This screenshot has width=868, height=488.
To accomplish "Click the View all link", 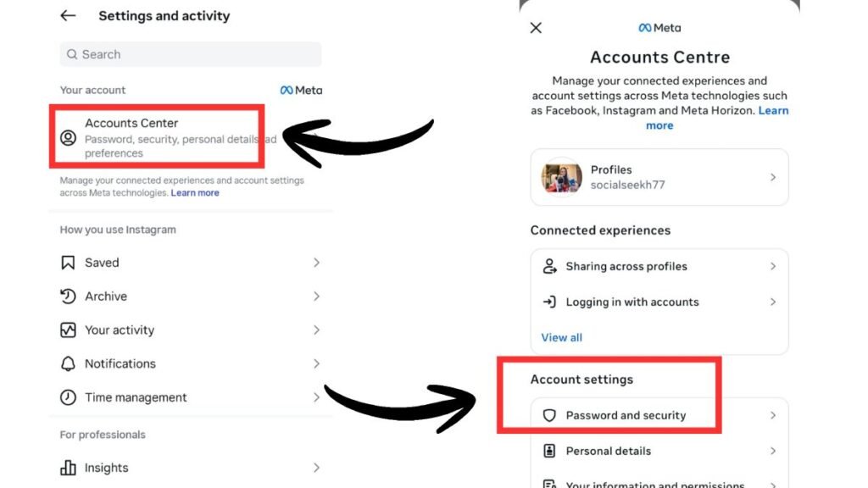I will (x=562, y=337).
